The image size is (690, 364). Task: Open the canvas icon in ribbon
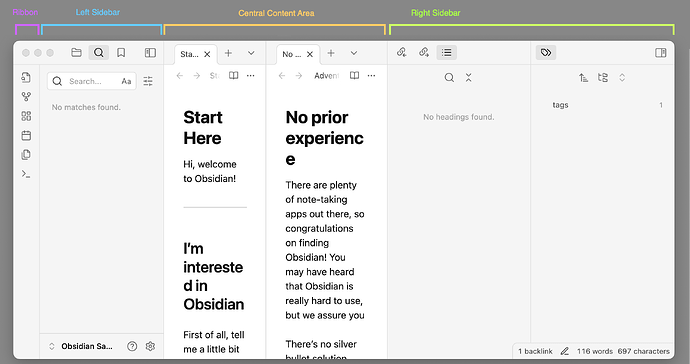pyautogui.click(x=26, y=116)
